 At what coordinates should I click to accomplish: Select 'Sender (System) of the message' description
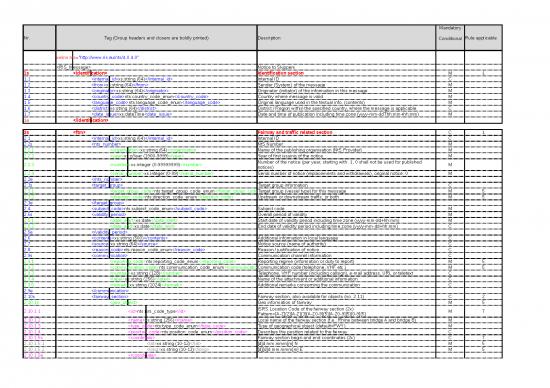pos(292,85)
